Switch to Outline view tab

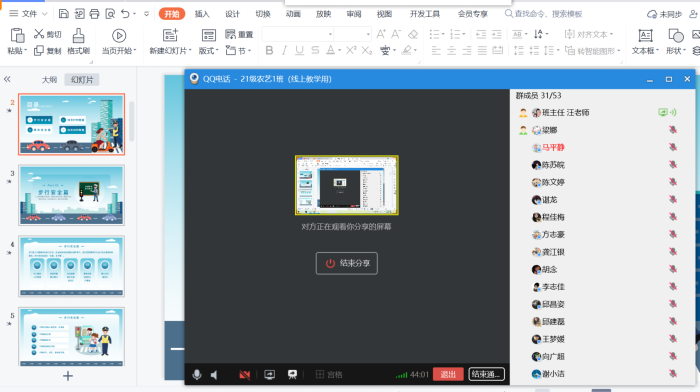[x=49, y=79]
